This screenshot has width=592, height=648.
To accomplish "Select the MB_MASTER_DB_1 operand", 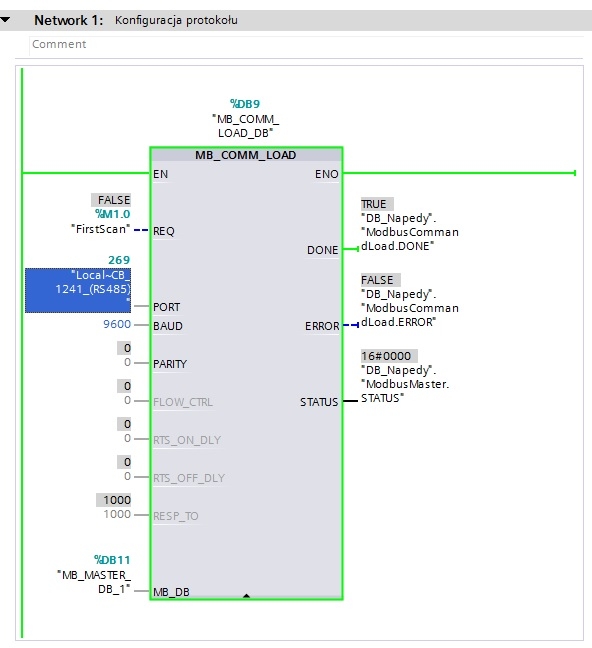I will point(94,582).
